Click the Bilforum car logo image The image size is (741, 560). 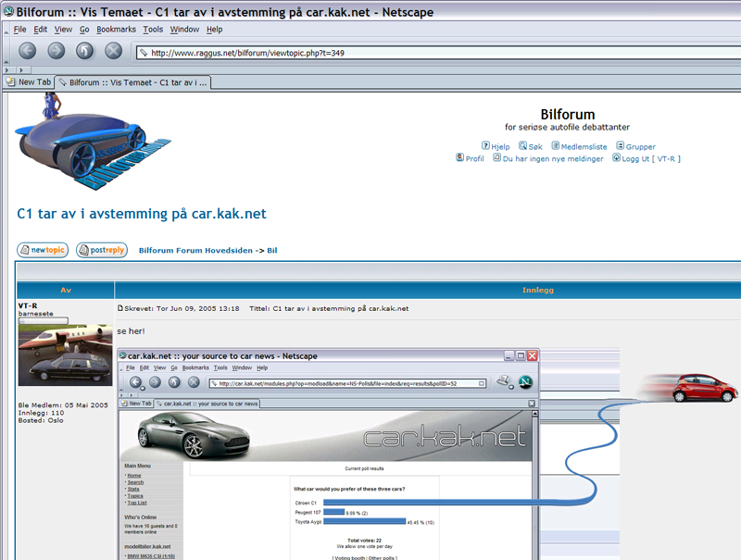(x=93, y=142)
